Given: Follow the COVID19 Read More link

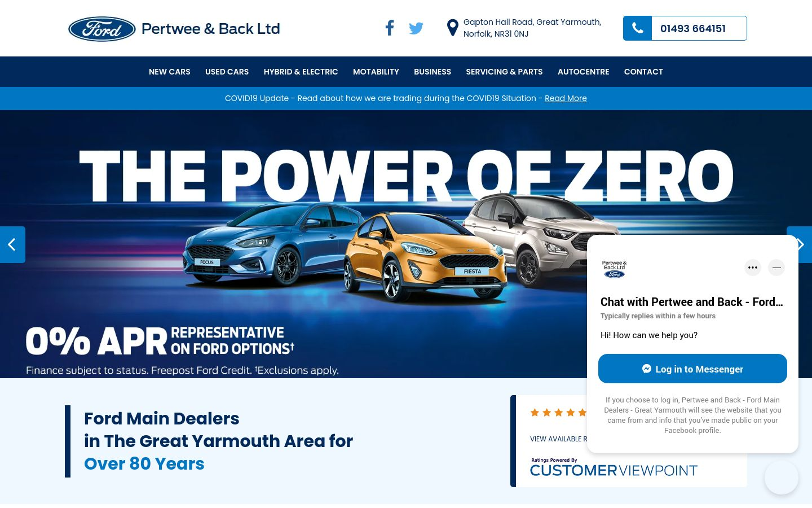Looking at the screenshot, I should (x=566, y=98).
